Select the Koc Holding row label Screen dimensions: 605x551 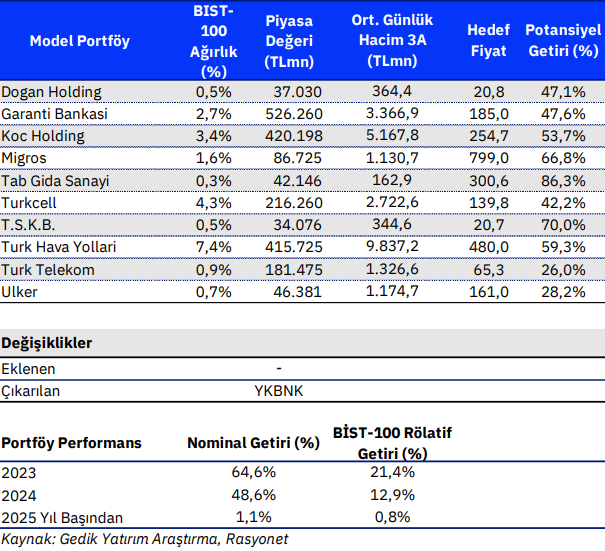click(x=43, y=136)
